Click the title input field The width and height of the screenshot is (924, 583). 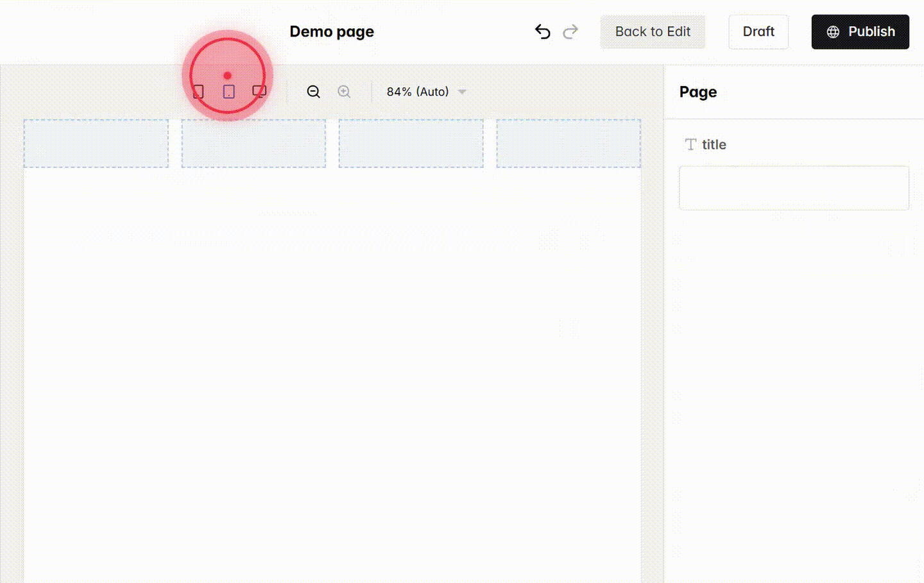pyautogui.click(x=794, y=187)
